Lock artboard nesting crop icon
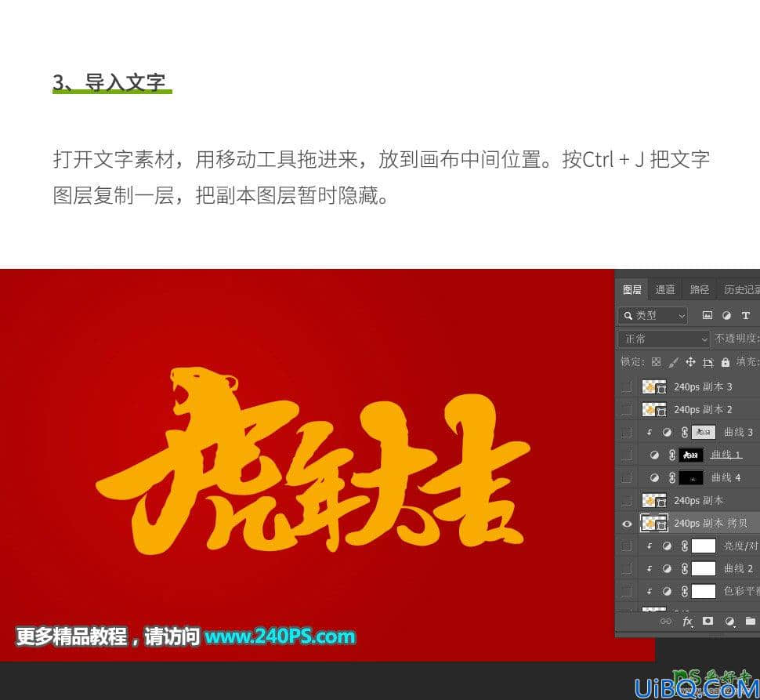 (708, 362)
